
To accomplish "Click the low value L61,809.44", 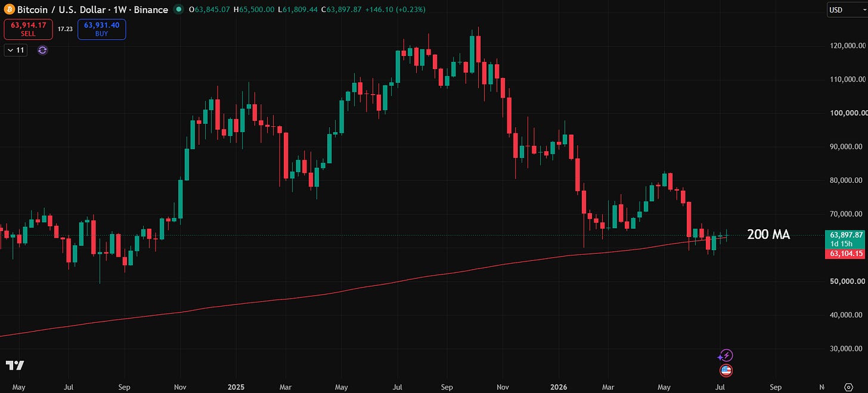I will coord(299,10).
